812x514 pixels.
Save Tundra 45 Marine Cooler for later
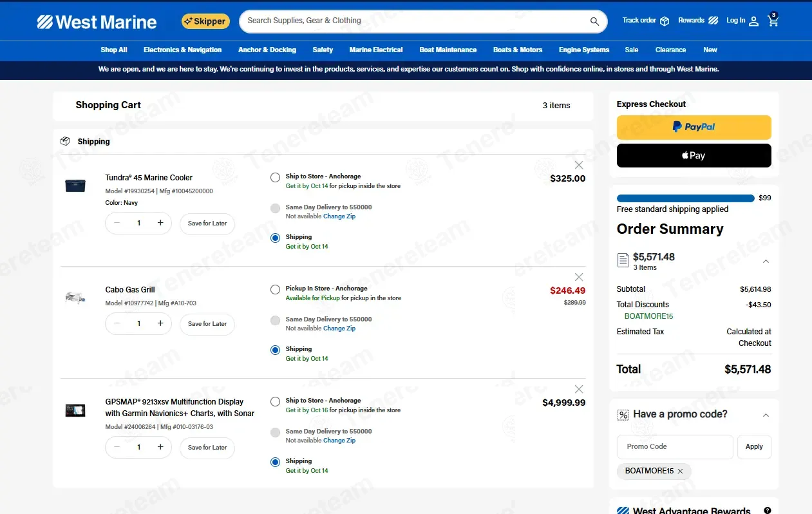point(207,224)
